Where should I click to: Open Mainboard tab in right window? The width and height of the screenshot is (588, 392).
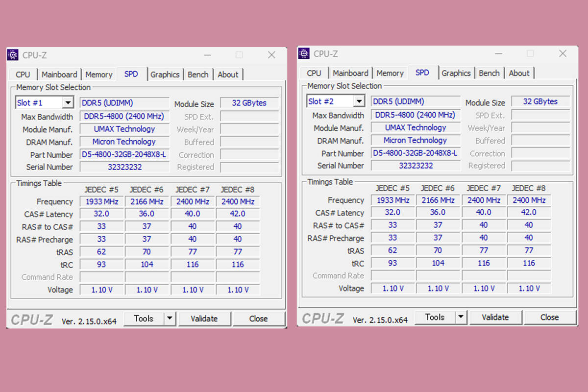pos(350,73)
